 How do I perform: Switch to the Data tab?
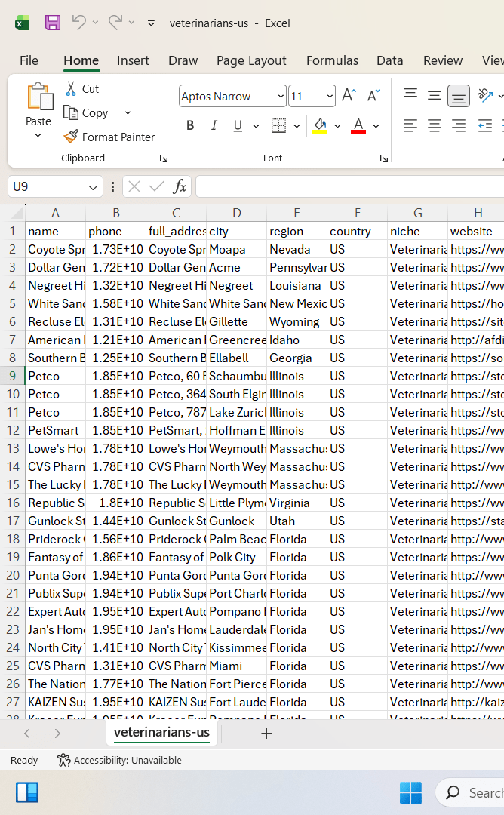coord(389,60)
